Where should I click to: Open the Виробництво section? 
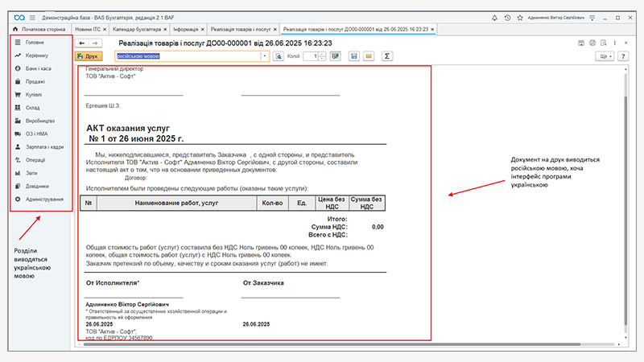(x=39, y=121)
